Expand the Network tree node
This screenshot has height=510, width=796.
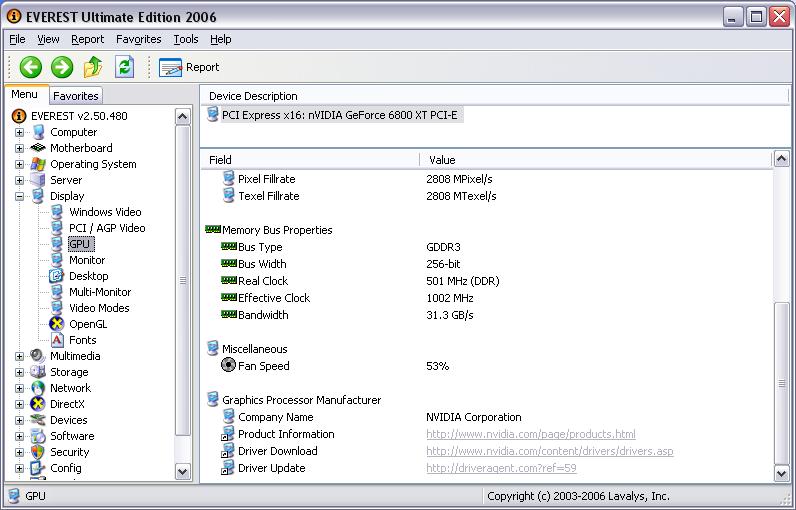[19, 388]
